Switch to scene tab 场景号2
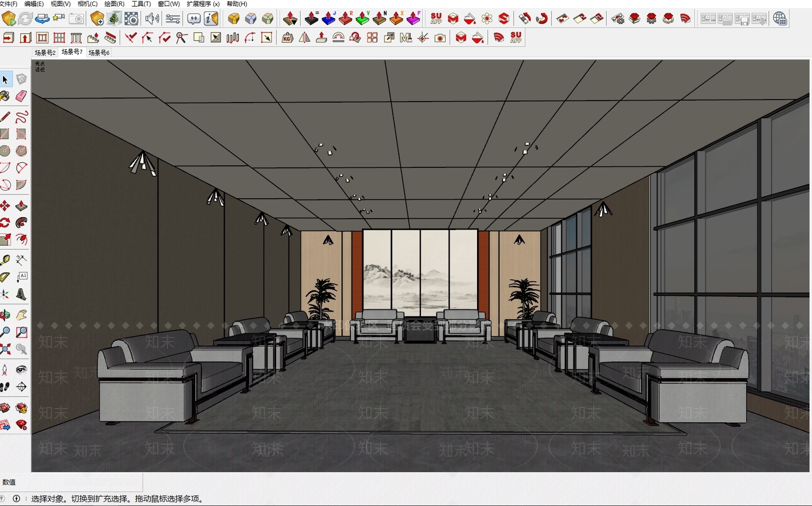Viewport: 812px width, 506px height. (x=45, y=52)
